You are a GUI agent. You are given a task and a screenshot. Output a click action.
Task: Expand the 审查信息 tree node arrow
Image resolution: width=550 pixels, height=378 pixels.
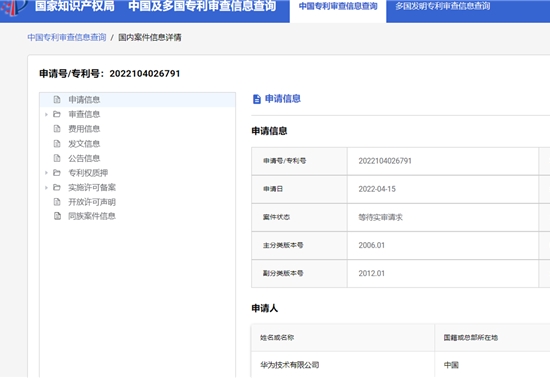pos(46,114)
